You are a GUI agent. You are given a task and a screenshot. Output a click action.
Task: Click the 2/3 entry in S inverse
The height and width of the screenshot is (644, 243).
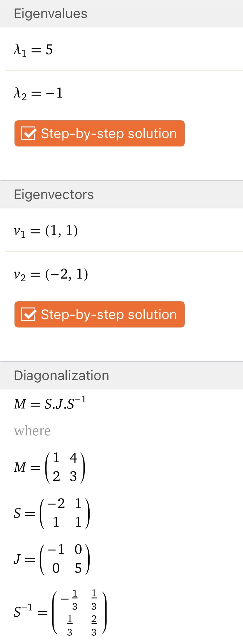(94, 625)
